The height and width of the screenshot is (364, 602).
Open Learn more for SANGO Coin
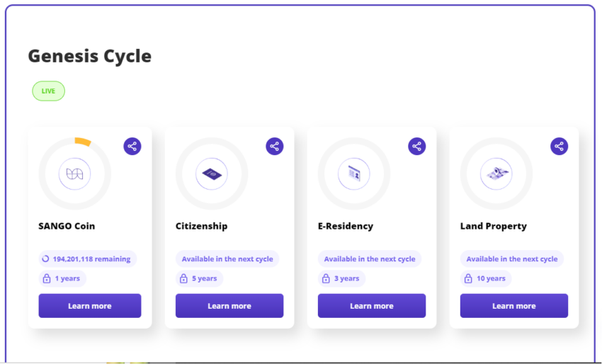[x=90, y=306]
